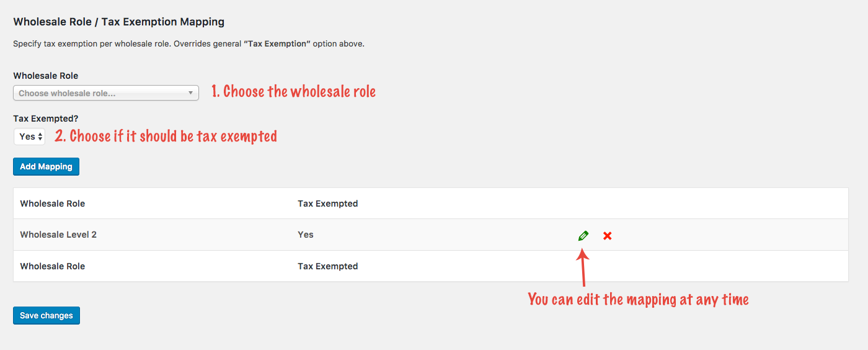Click the Wholesale Role field label
868x350 pixels.
tap(46, 76)
